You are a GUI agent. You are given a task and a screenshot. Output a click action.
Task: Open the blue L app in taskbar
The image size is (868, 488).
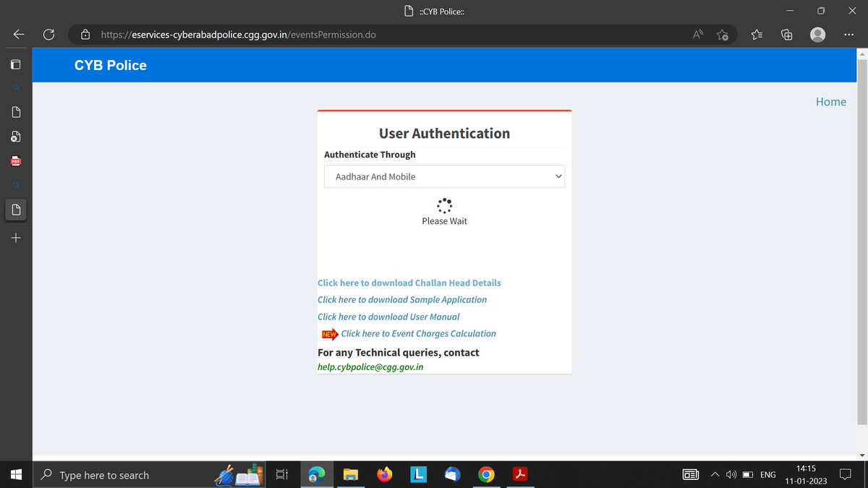point(419,475)
